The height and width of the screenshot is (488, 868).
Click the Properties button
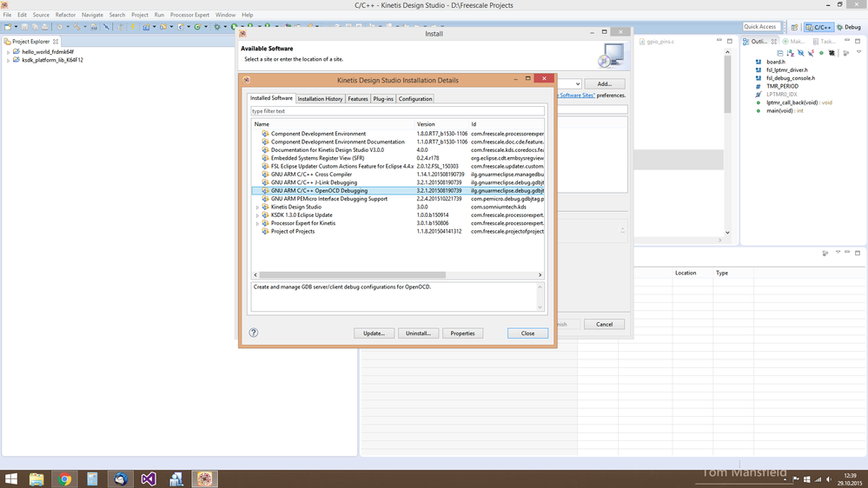[462, 333]
